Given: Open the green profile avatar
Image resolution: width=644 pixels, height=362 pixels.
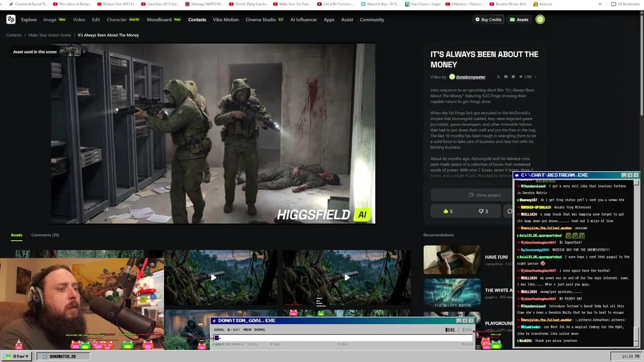Looking at the screenshot, I should click(540, 20).
